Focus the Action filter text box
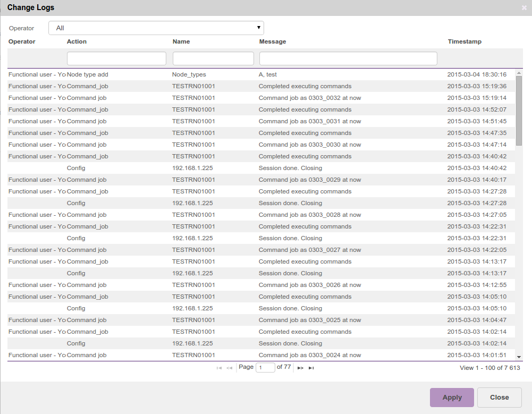The height and width of the screenshot is (414, 532). tap(116, 58)
